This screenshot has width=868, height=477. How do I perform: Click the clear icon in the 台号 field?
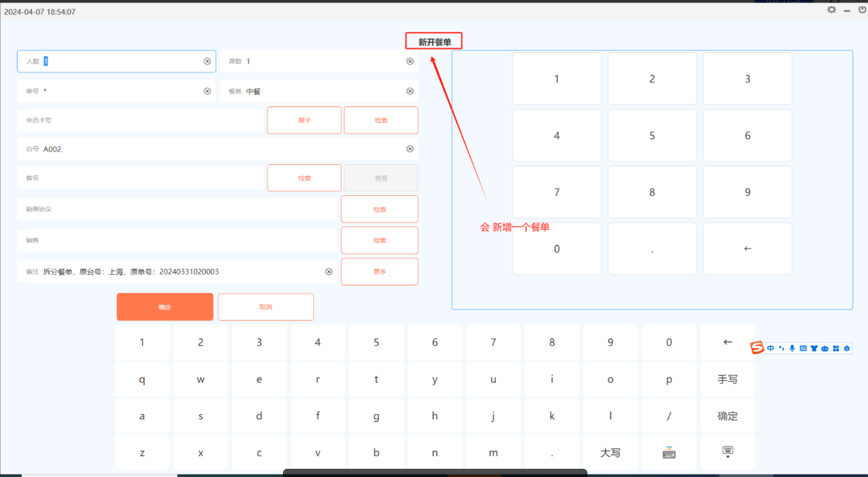(410, 149)
